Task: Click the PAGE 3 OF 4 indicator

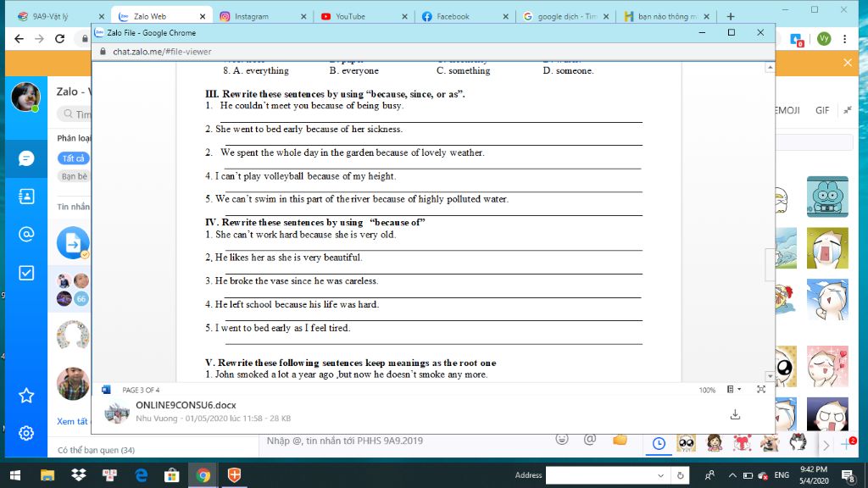Action: coord(141,390)
